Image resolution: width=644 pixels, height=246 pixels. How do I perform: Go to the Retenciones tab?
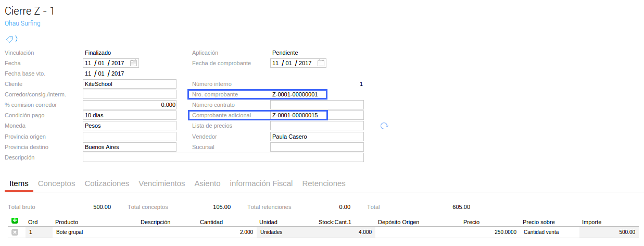(324, 183)
